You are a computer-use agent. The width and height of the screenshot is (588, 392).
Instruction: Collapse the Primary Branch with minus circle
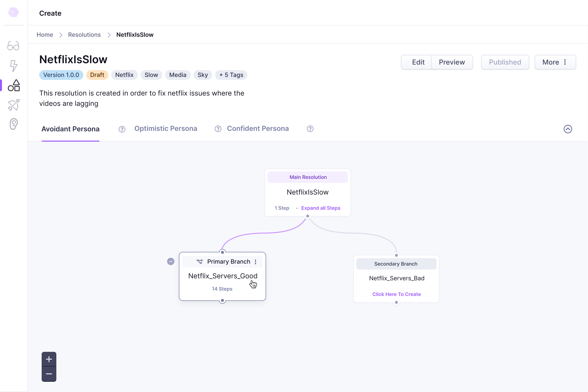click(x=171, y=261)
